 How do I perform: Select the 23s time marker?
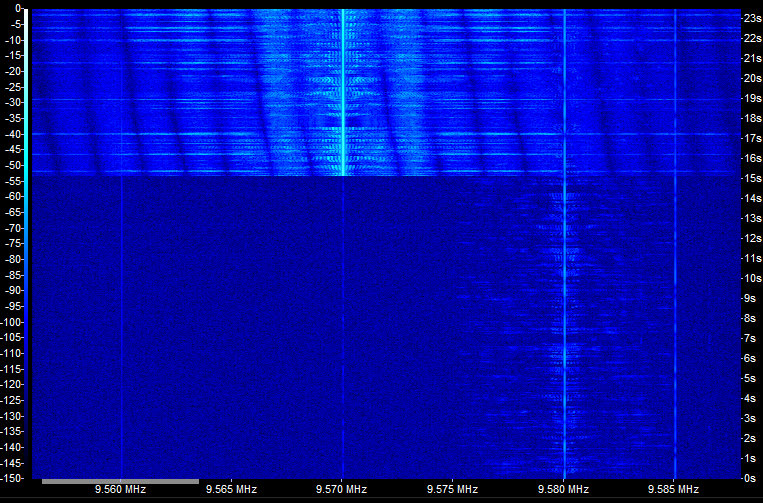point(752,18)
